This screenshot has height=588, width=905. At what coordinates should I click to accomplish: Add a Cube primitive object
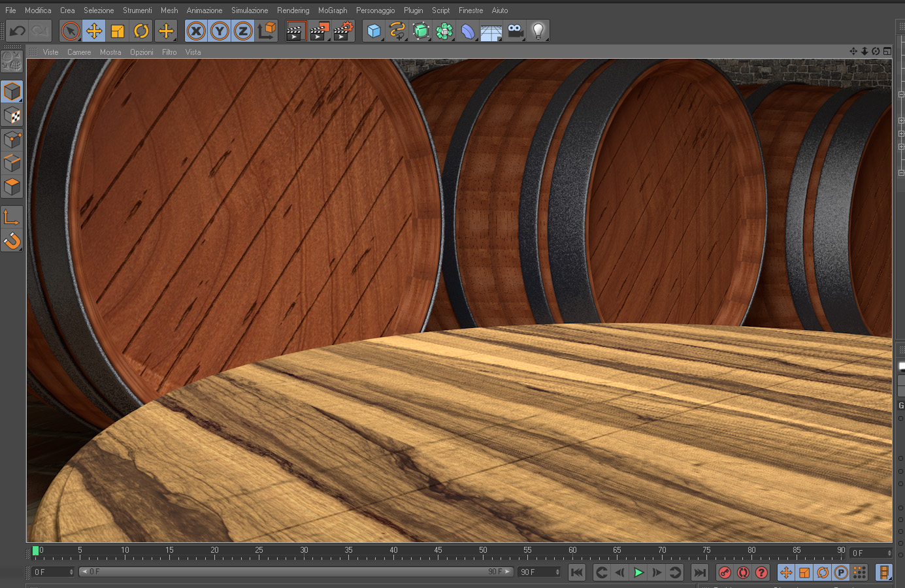(x=374, y=31)
